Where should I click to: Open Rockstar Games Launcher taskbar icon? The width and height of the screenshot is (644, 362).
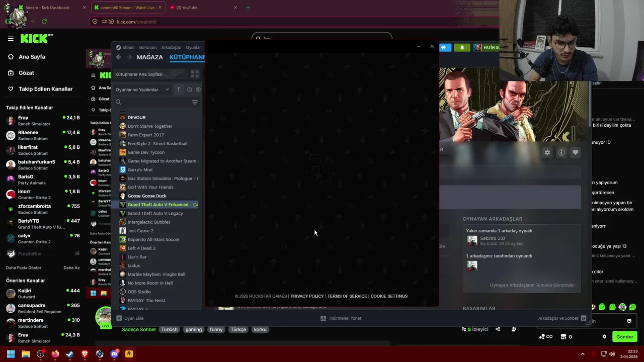tap(129, 354)
